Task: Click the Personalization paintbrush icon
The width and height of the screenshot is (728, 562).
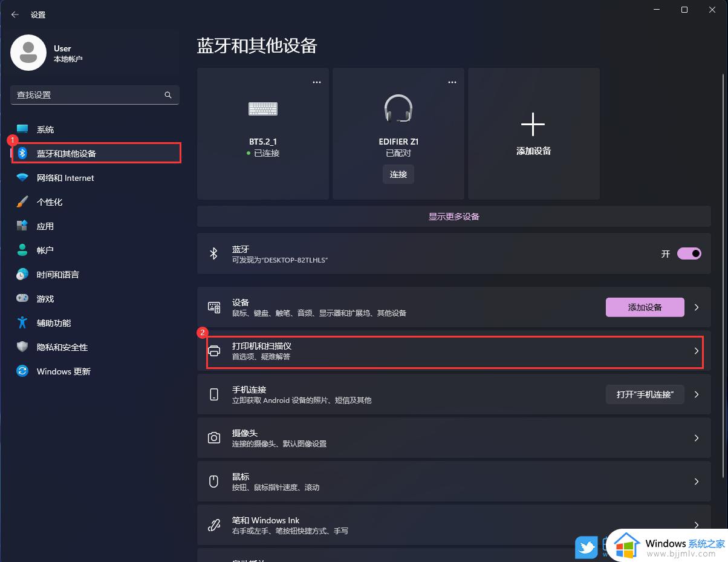Action: pyautogui.click(x=22, y=201)
